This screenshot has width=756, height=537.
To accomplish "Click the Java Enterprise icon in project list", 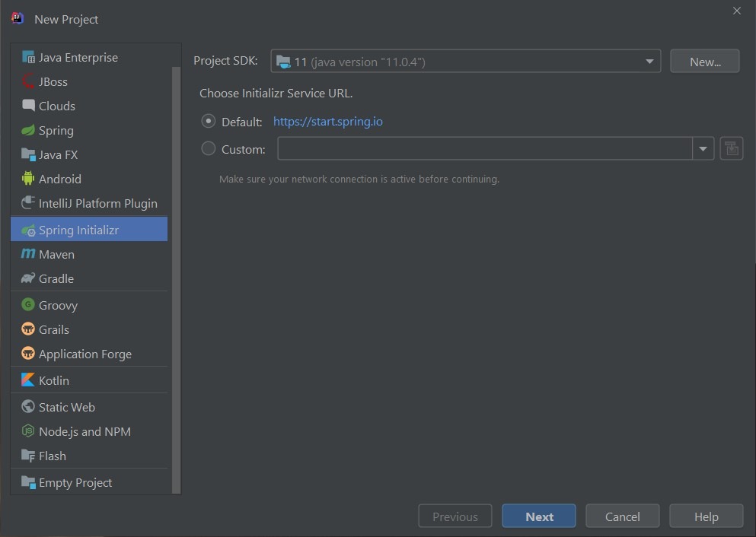I will pyautogui.click(x=28, y=57).
